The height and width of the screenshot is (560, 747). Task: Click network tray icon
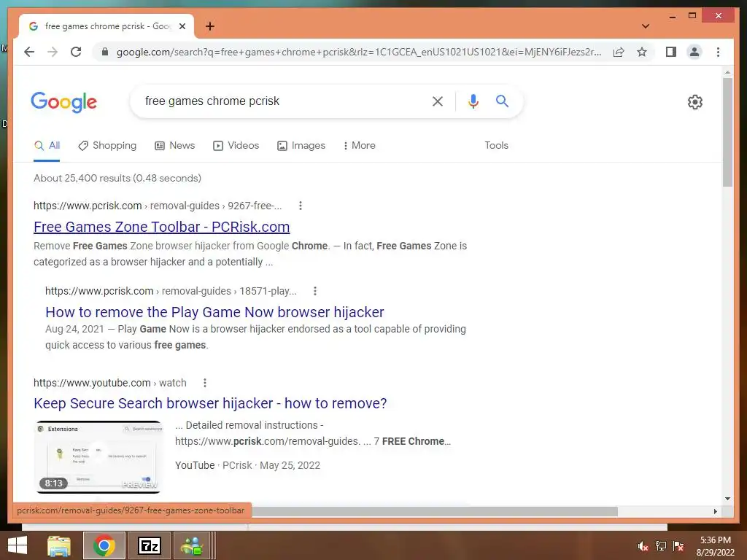pyautogui.click(x=661, y=546)
